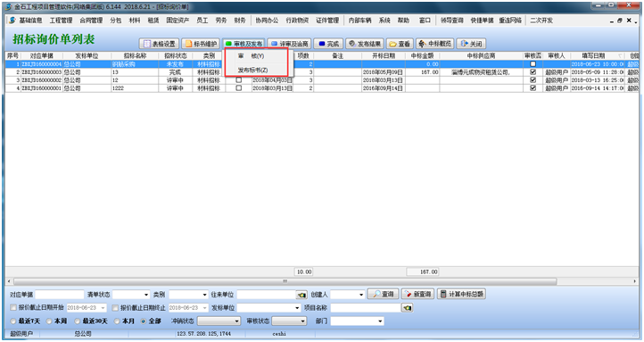644x342 pixels.
Task: Open the 协同办公 menu
Action: pos(267,21)
